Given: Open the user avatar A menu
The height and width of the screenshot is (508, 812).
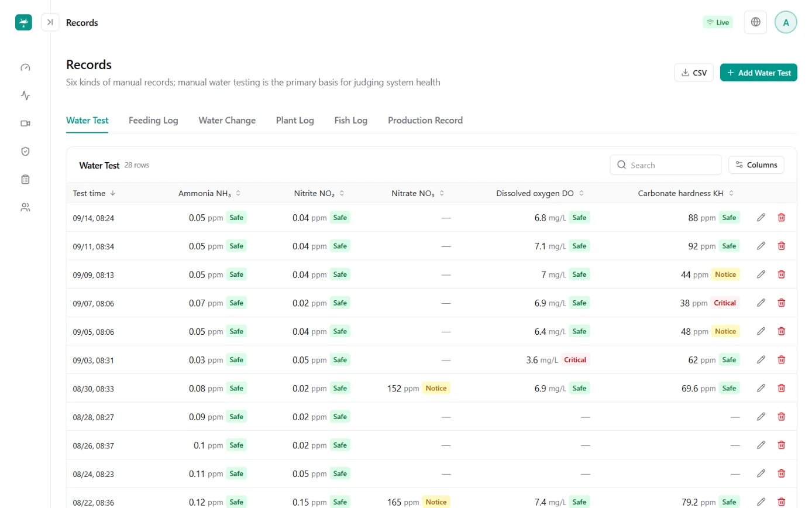Looking at the screenshot, I should [x=786, y=22].
